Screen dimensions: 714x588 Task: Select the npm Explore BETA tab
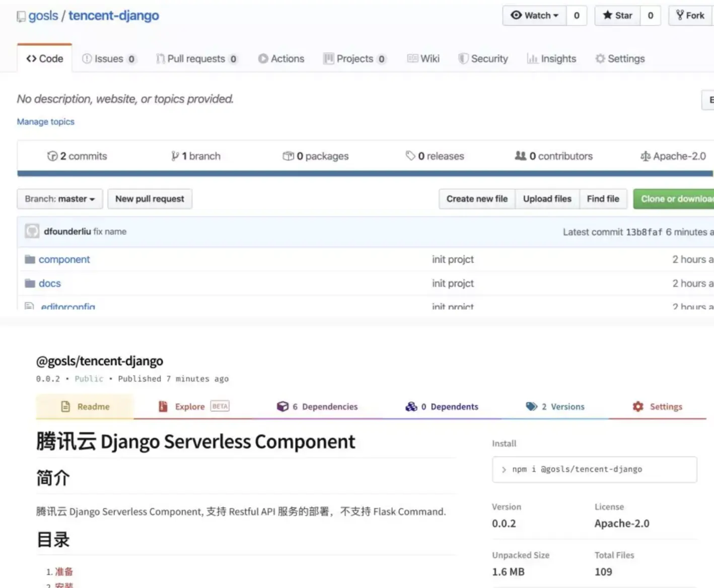click(x=194, y=406)
